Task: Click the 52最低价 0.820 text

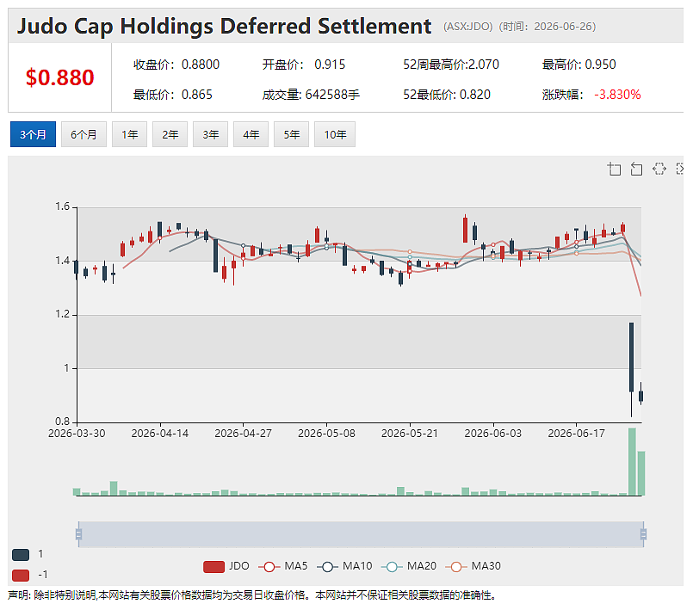Action: click(x=447, y=95)
